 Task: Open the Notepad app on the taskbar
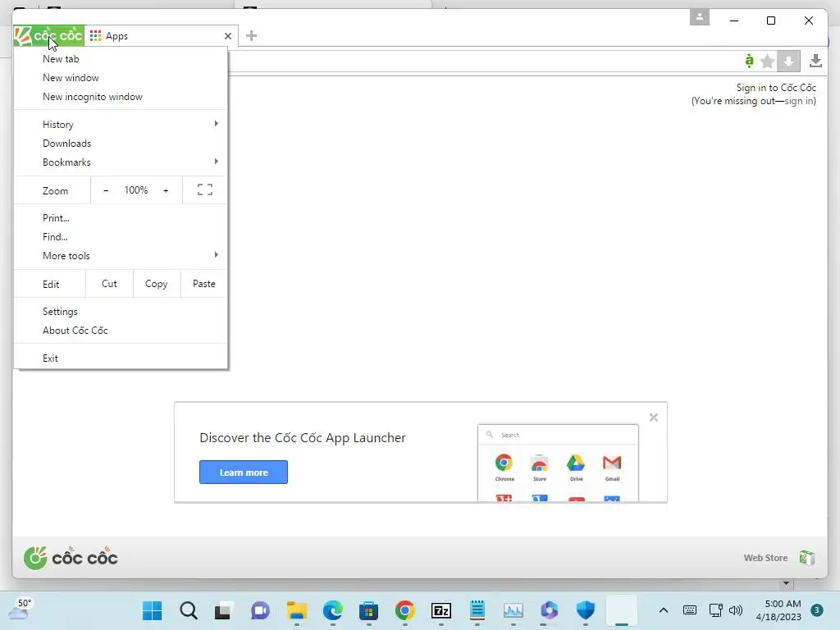point(477,610)
